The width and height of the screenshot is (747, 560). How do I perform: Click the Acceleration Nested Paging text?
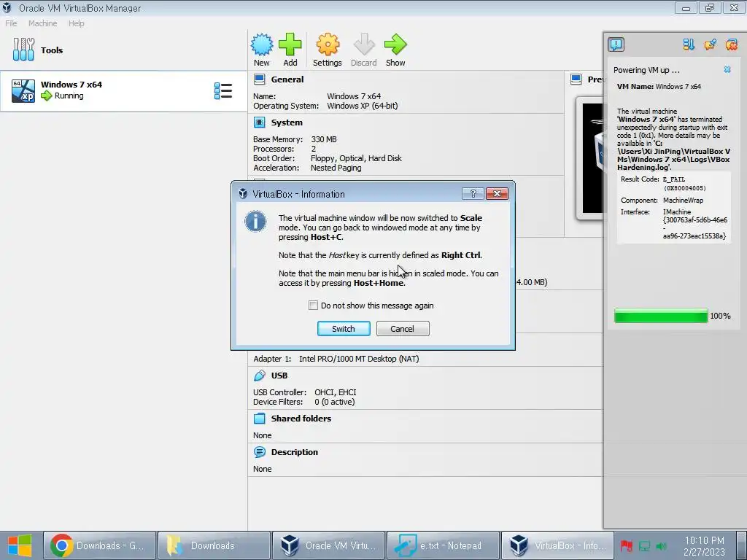point(336,168)
